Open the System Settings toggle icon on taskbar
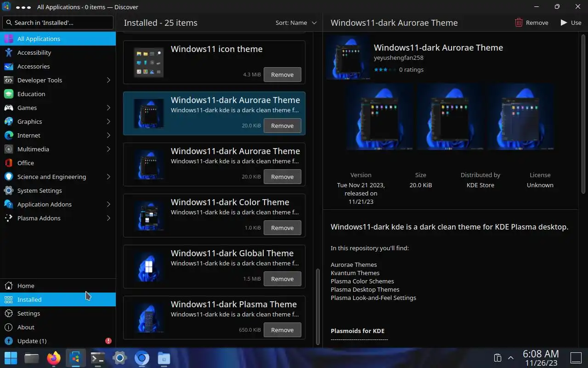The image size is (588, 368). point(120,358)
